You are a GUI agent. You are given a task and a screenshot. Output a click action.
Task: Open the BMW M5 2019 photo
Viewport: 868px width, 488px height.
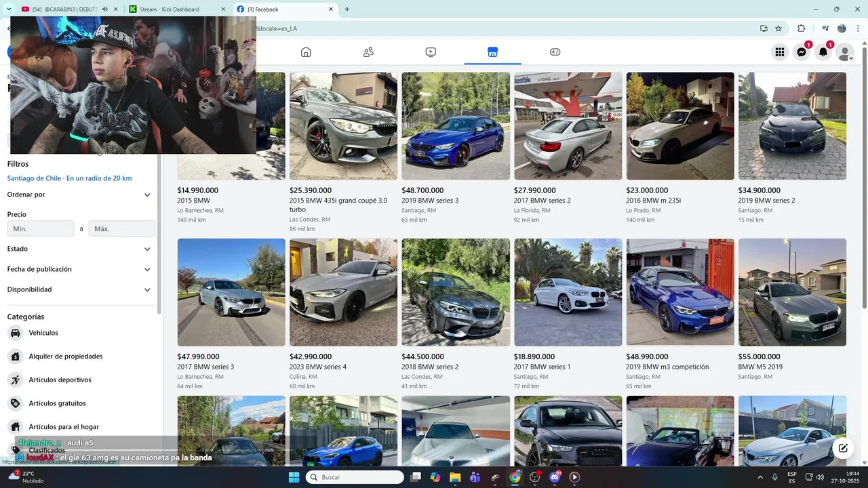(792, 292)
